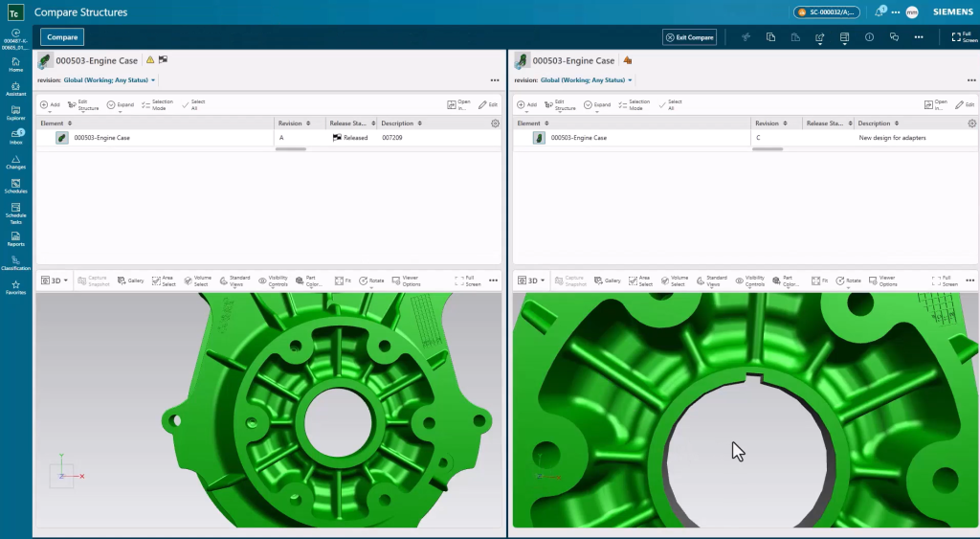Click Fit in the left viewer toolbar
This screenshot has height=539, width=980.
coord(343,281)
